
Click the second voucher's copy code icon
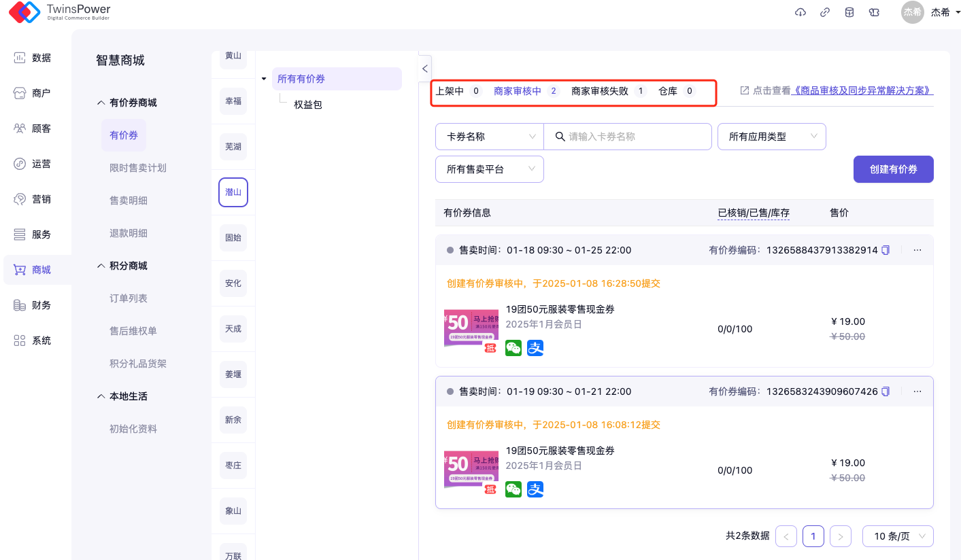click(886, 391)
